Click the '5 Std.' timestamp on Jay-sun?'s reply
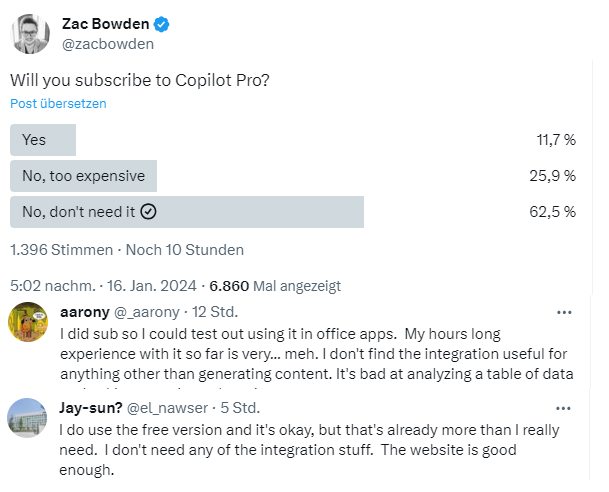Viewport: 609px width, 492px height. (x=239, y=408)
